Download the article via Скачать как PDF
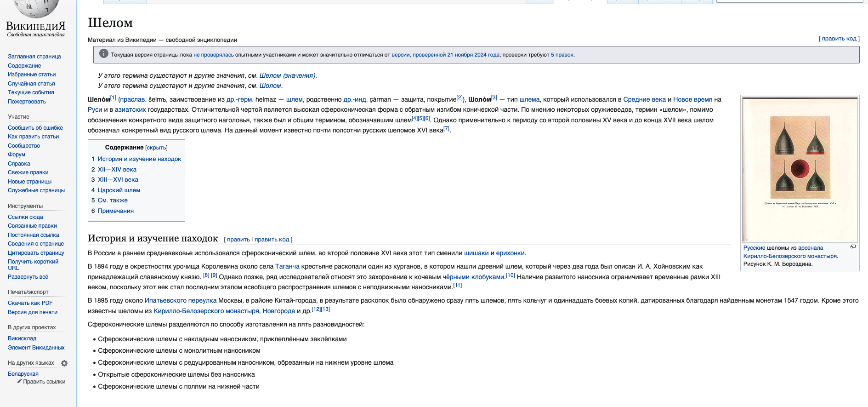The image size is (868, 407). coord(30,303)
